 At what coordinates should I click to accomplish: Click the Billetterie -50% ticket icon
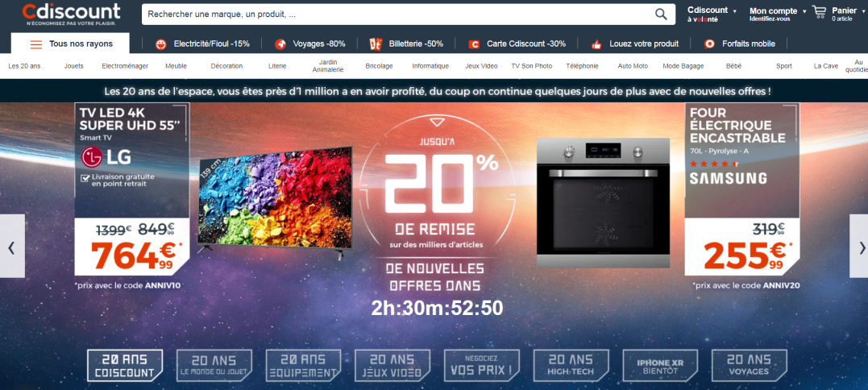[x=376, y=44]
